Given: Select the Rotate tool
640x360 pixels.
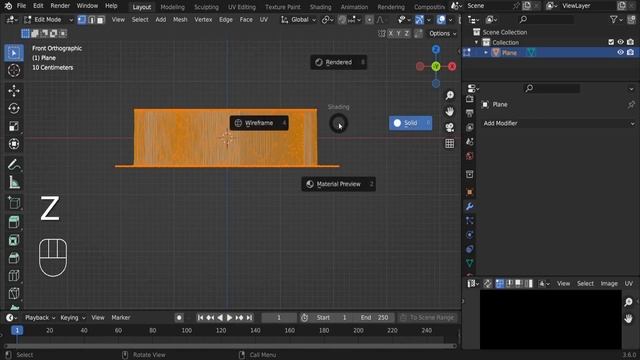Looking at the screenshot, I should point(14,109).
